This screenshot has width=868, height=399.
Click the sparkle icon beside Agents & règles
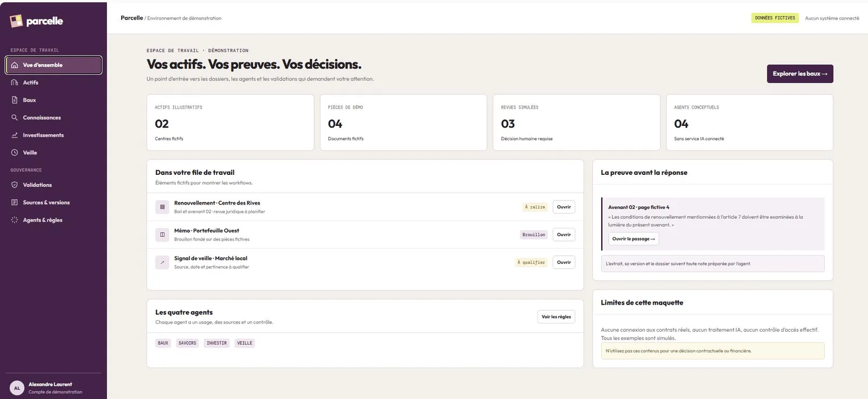tap(15, 220)
